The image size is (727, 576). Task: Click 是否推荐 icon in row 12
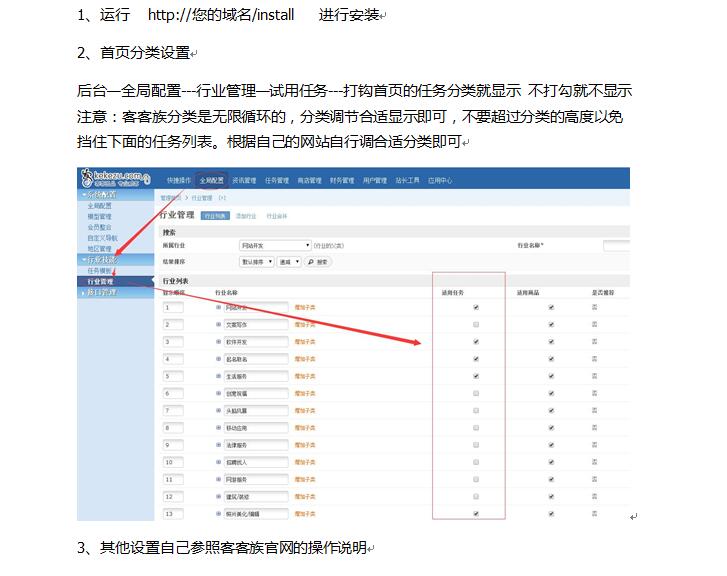point(595,496)
